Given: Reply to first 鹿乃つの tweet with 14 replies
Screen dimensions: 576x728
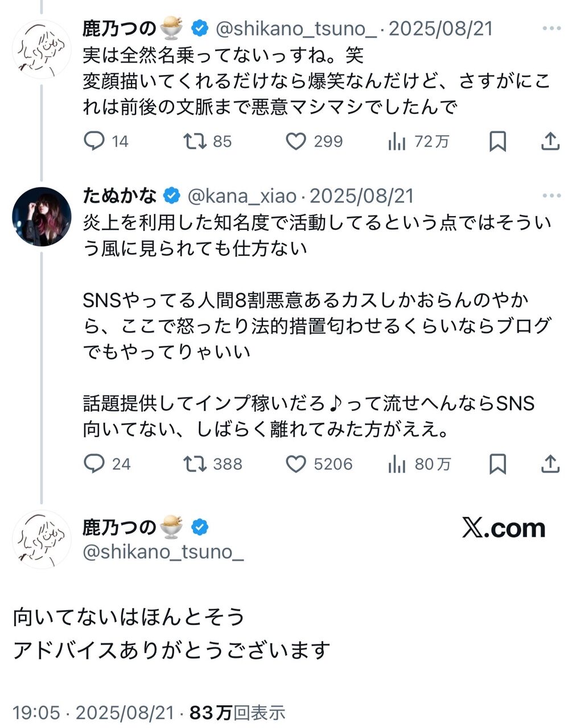Looking at the screenshot, I should [94, 141].
